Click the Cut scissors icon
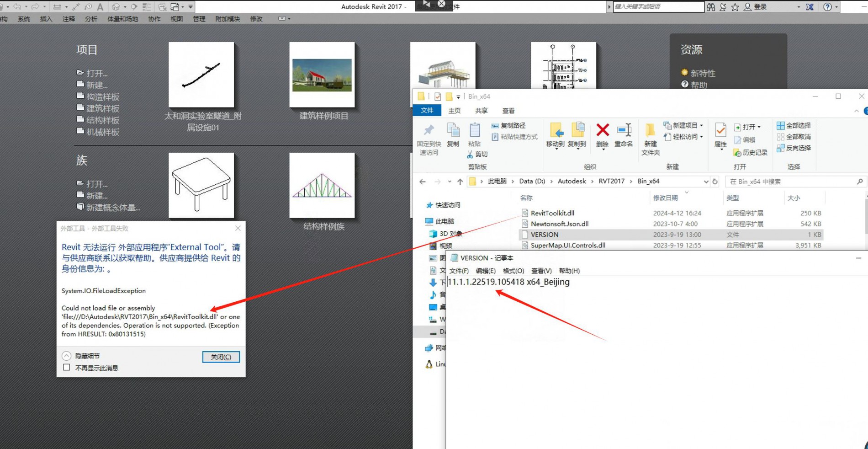The height and width of the screenshot is (449, 868). (x=470, y=155)
